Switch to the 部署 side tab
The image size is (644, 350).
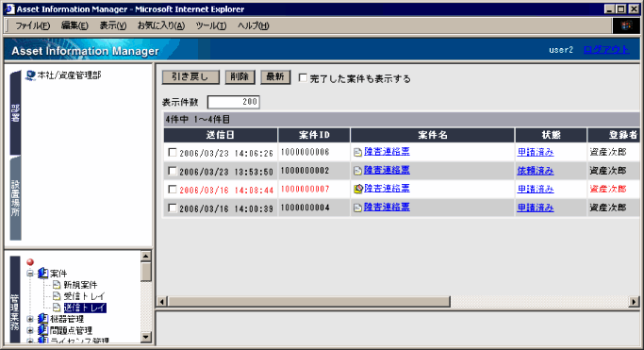click(16, 112)
